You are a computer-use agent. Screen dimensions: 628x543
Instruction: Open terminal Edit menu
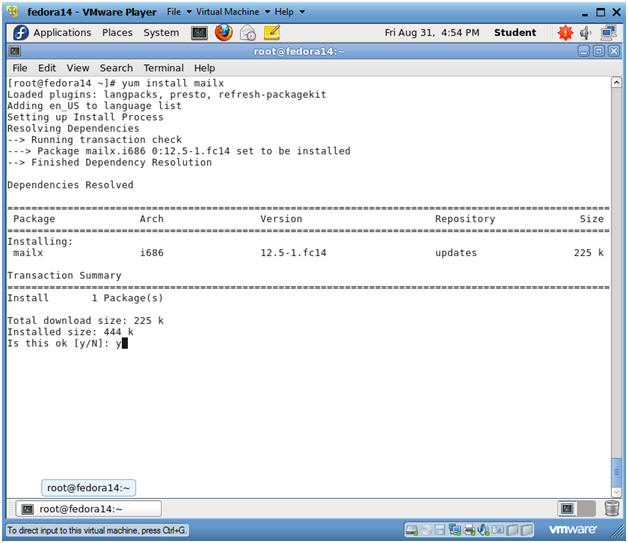pos(47,68)
